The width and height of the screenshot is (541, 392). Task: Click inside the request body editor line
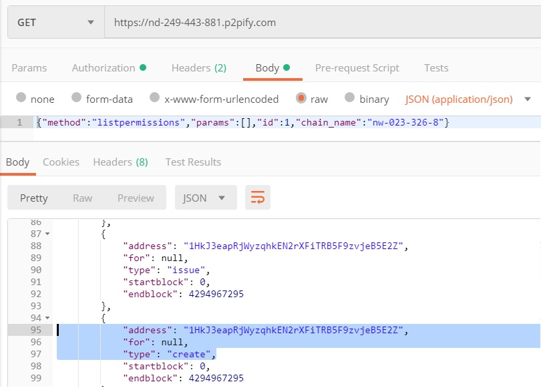tap(287, 122)
